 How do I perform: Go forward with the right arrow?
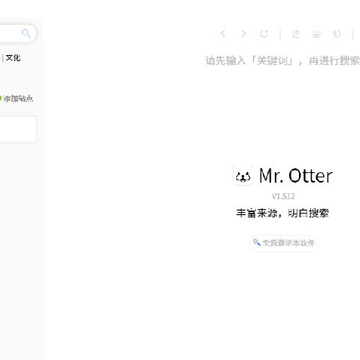[x=244, y=34]
